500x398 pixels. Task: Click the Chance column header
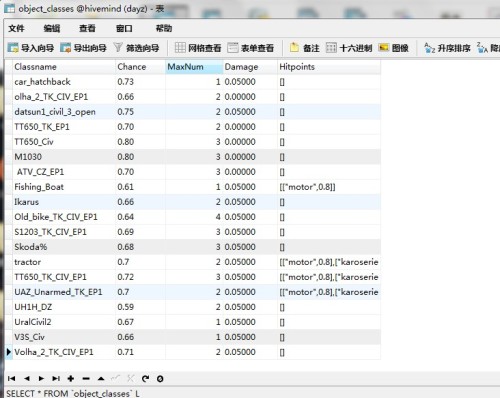point(140,67)
